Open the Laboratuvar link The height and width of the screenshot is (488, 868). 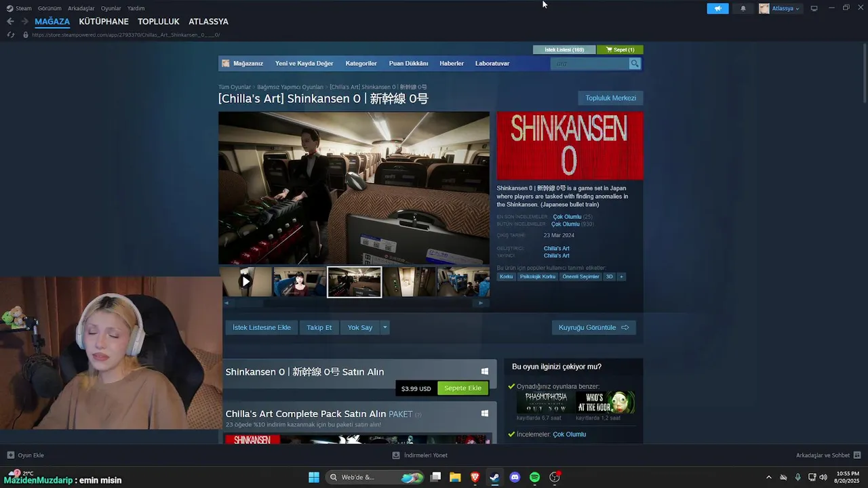[x=492, y=63]
